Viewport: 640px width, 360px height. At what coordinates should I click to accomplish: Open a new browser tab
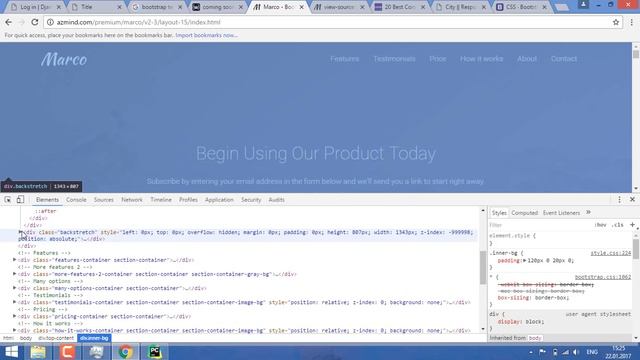point(562,7)
